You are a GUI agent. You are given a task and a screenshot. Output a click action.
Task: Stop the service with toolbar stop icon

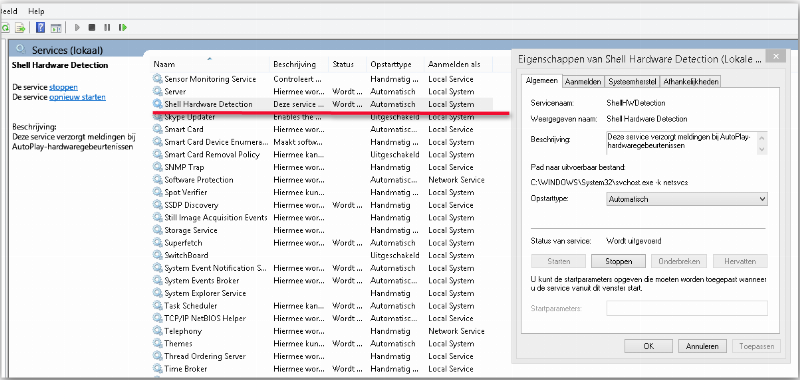[92, 28]
